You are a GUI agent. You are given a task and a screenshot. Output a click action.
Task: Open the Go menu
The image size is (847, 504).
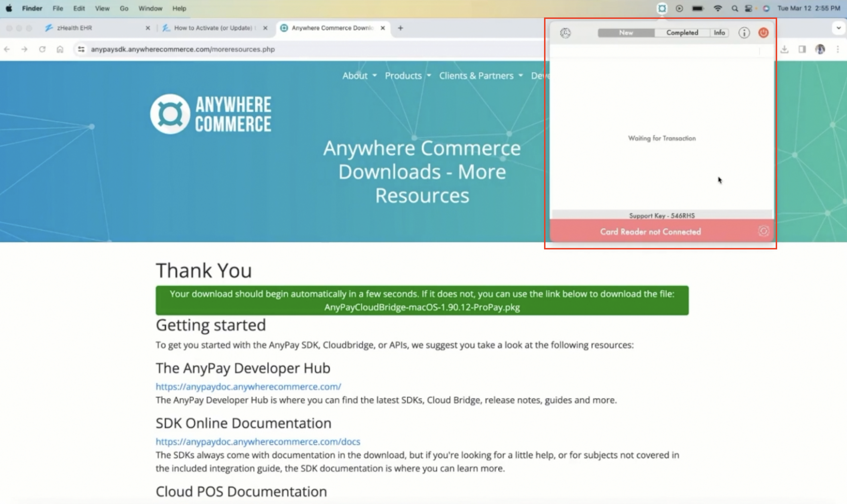(124, 9)
